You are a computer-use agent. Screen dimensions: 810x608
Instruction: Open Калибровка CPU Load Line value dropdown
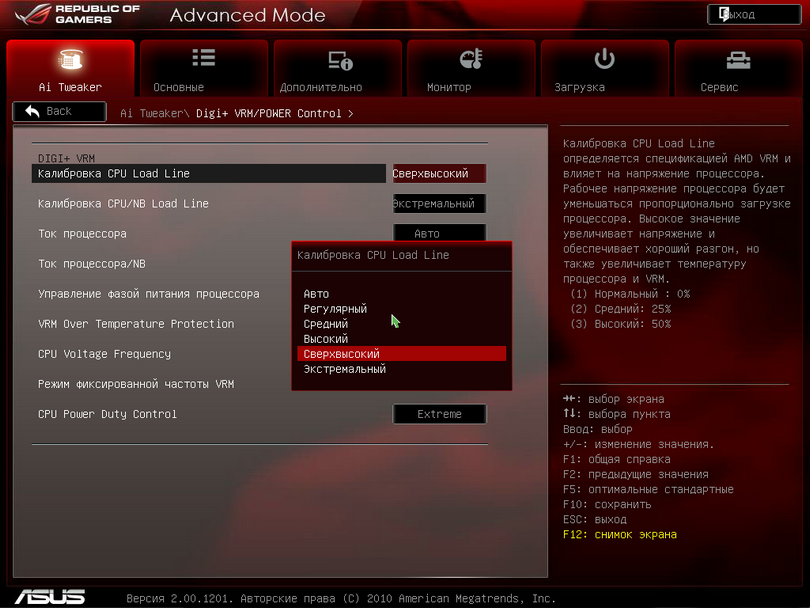tap(439, 174)
